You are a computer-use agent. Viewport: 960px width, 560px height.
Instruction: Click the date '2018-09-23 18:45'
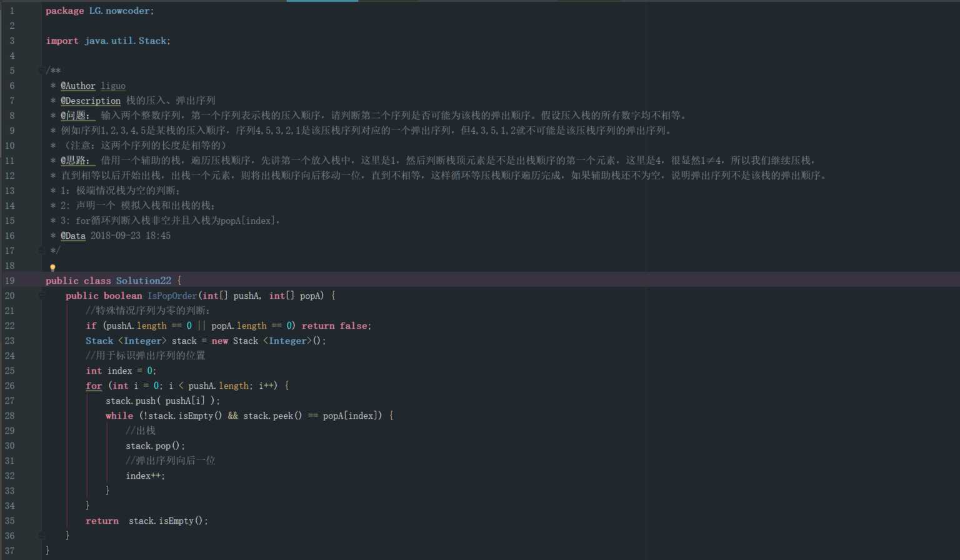(x=131, y=236)
